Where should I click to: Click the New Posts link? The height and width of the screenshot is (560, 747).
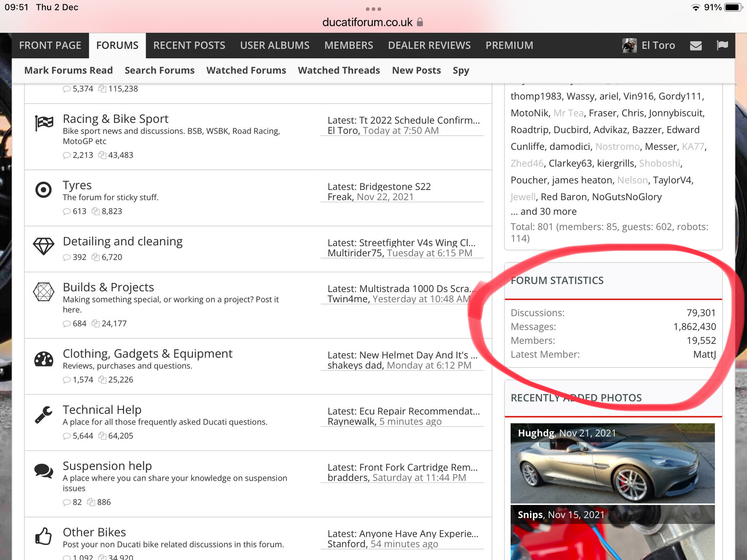point(416,70)
